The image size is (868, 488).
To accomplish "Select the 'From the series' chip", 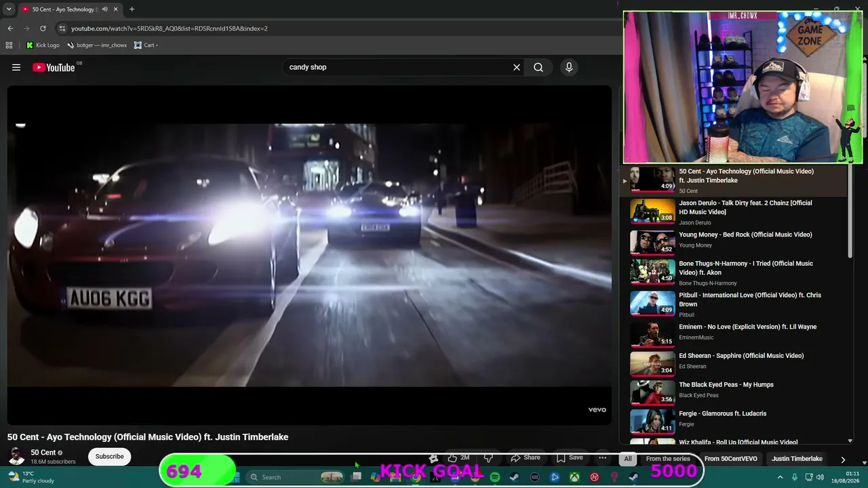I will [668, 459].
